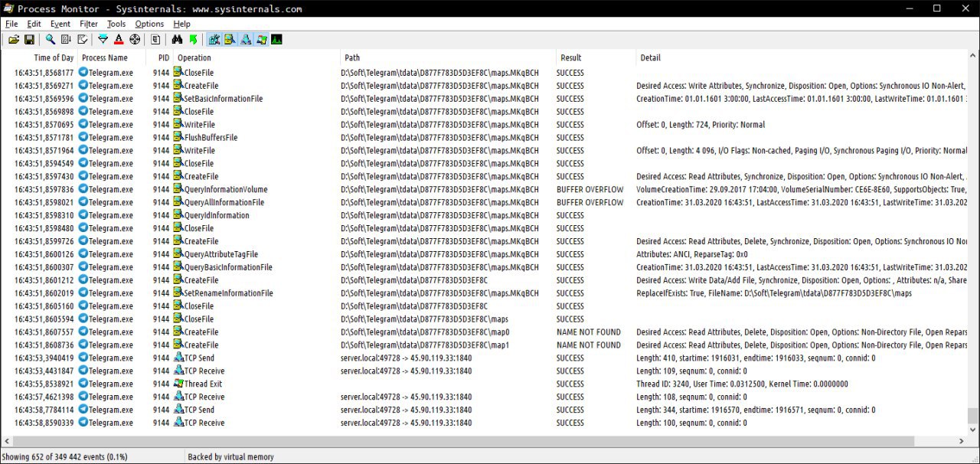Viewport: 980px width, 464px height.
Task: Toggle Show Network Activity
Action: [246, 39]
